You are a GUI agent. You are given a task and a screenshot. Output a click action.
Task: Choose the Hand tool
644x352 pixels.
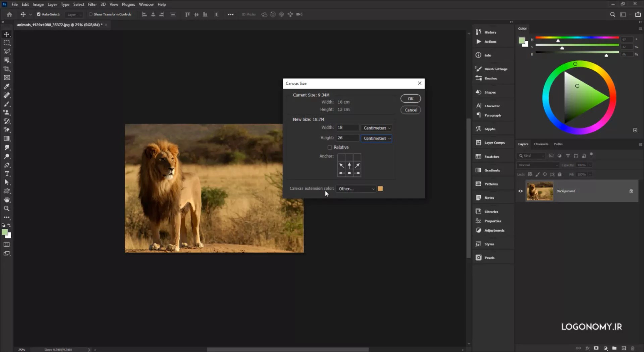click(x=7, y=200)
